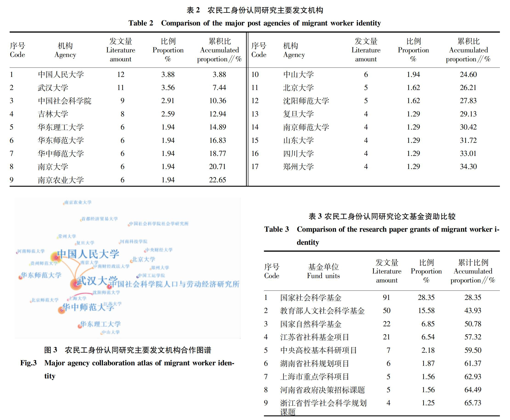Click the 郑州大学 label in the map
Screen dimensions: 510x420
160,268
